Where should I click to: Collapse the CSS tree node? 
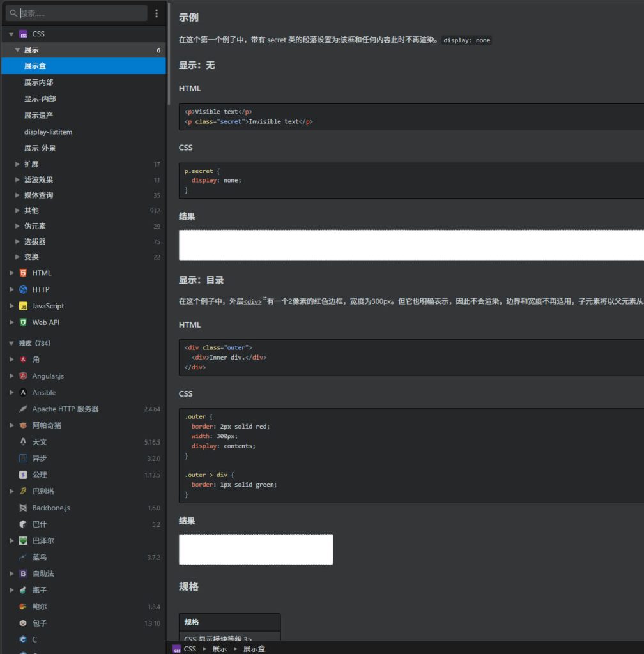click(x=11, y=34)
